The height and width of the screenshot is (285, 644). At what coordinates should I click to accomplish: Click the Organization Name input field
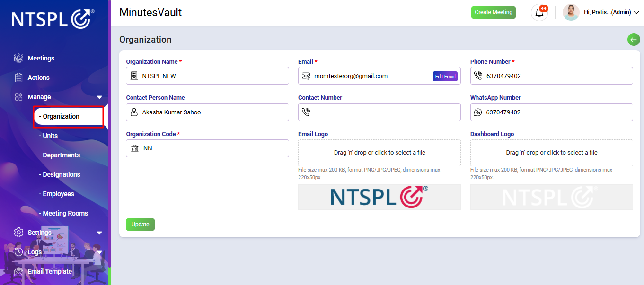(207, 76)
